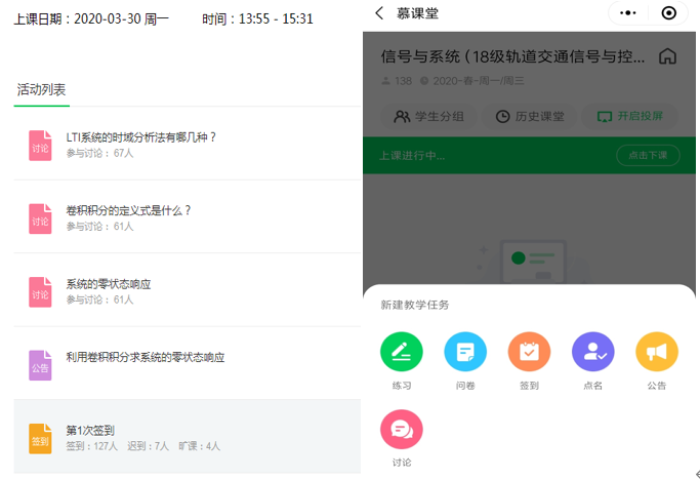700x479 pixels.
Task: Click 签到：127人 attendance count
Action: tap(92, 446)
